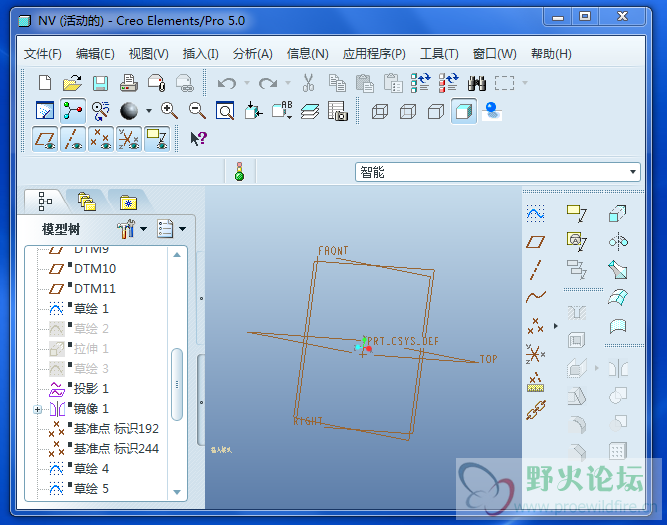Click the model tree scroll down arrow
The width and height of the screenshot is (667, 525).
tap(177, 492)
